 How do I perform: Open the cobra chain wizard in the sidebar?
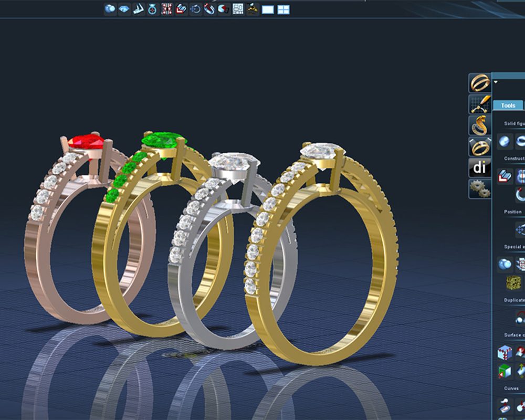point(480,125)
